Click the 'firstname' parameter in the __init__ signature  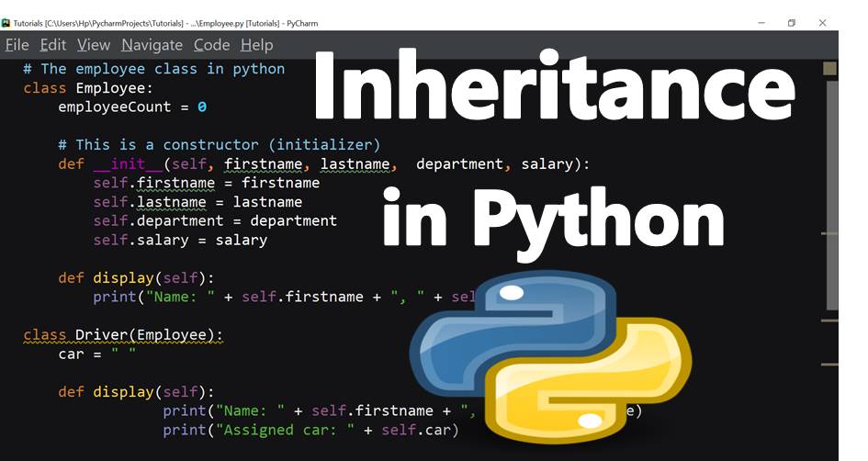point(263,164)
